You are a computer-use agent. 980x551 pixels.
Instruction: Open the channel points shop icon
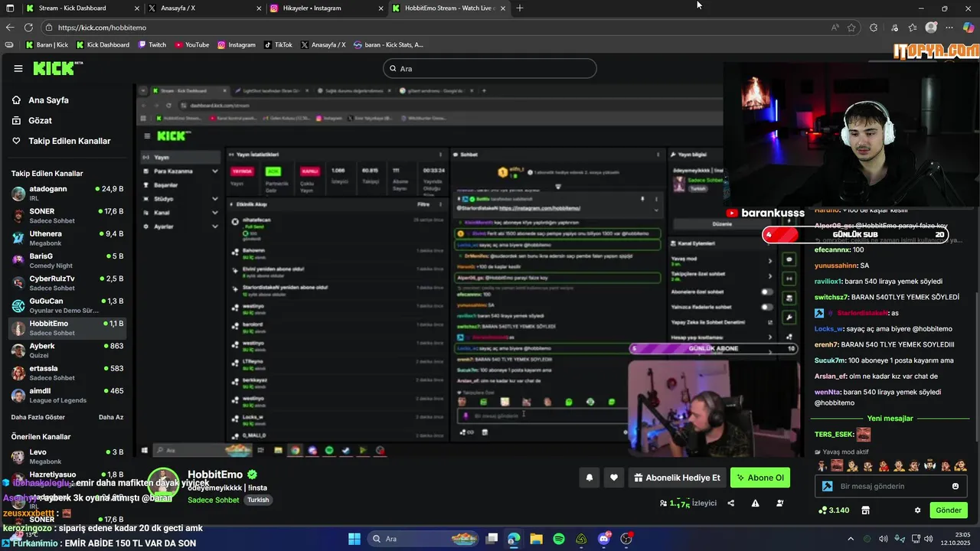click(866, 510)
